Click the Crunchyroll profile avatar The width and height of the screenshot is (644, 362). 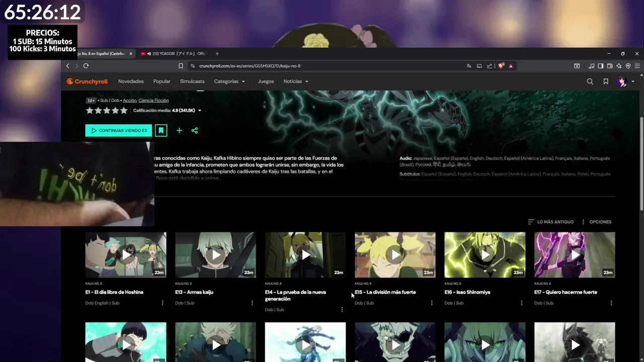pos(622,81)
